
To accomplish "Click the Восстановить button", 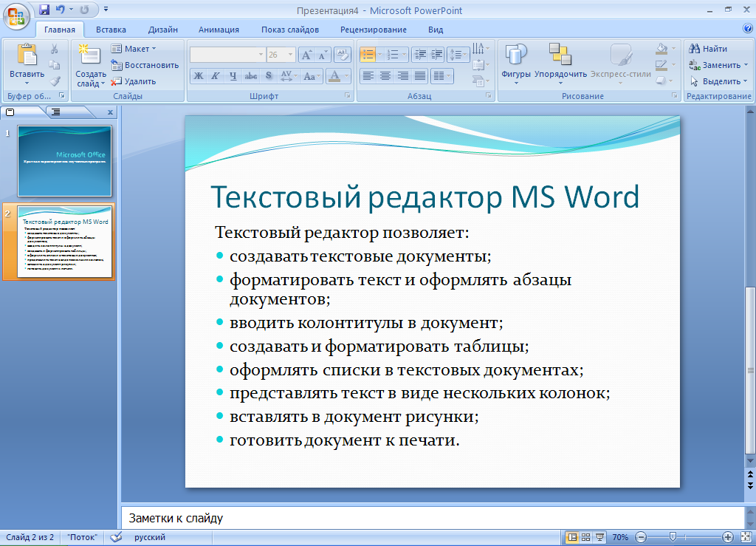I will pyautogui.click(x=145, y=65).
